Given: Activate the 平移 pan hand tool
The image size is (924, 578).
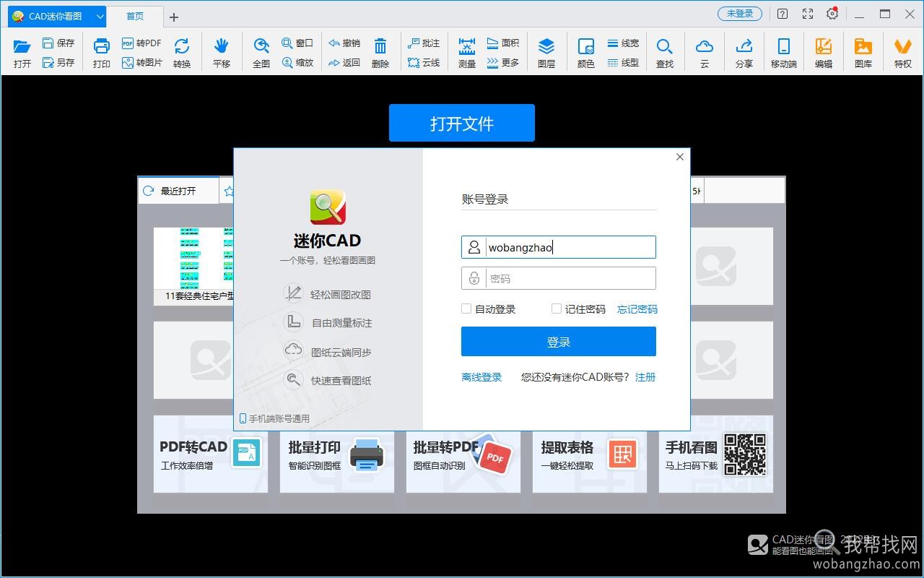Looking at the screenshot, I should pyautogui.click(x=222, y=46).
